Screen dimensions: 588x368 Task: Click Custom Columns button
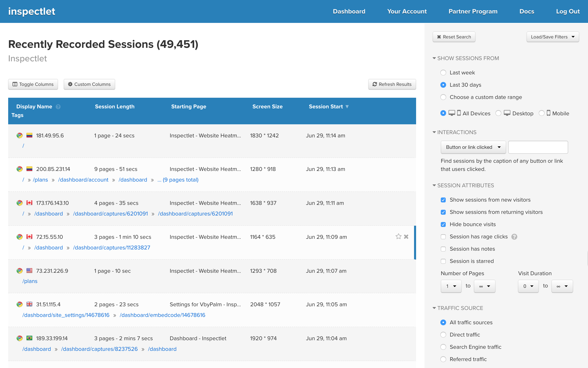[89, 84]
